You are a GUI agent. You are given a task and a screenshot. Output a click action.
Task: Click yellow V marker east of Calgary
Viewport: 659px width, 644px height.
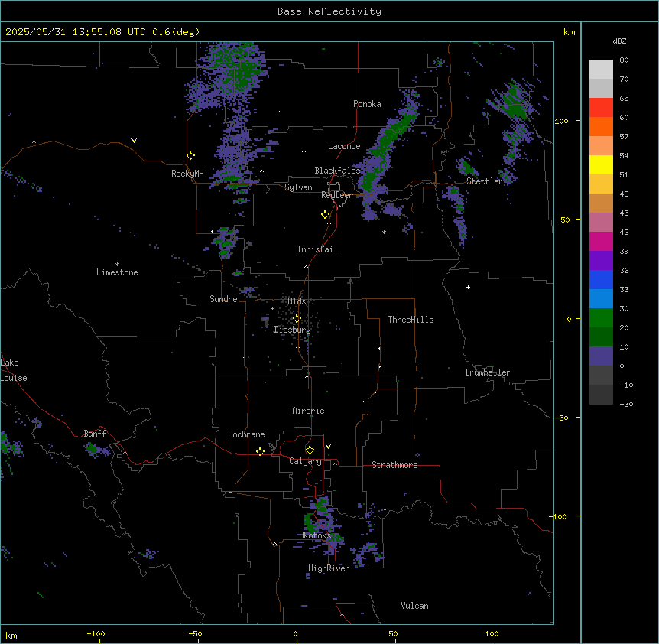[x=328, y=447]
